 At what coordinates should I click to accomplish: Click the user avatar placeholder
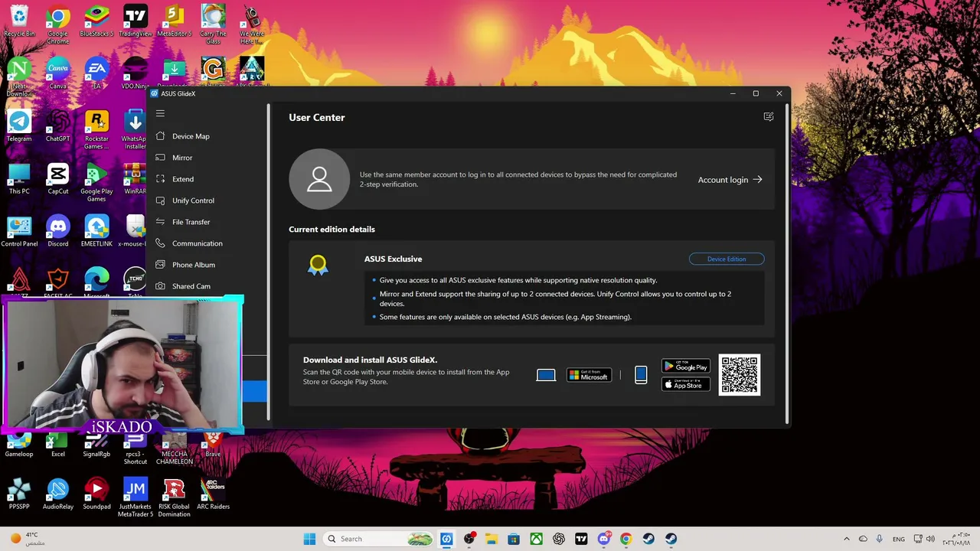coord(319,179)
